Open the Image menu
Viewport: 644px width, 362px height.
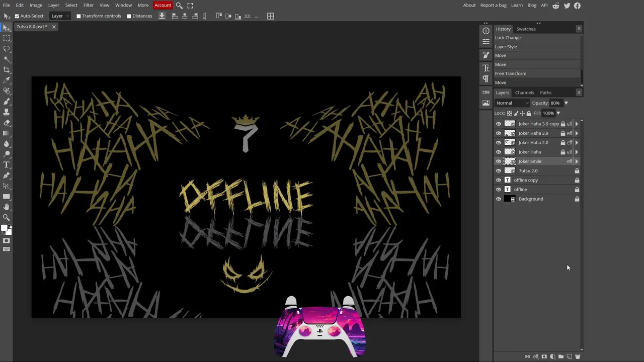[x=36, y=5]
